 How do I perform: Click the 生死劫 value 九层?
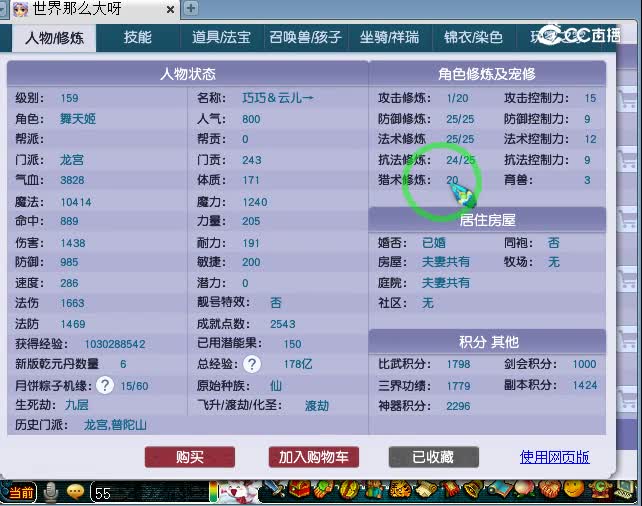click(77, 405)
